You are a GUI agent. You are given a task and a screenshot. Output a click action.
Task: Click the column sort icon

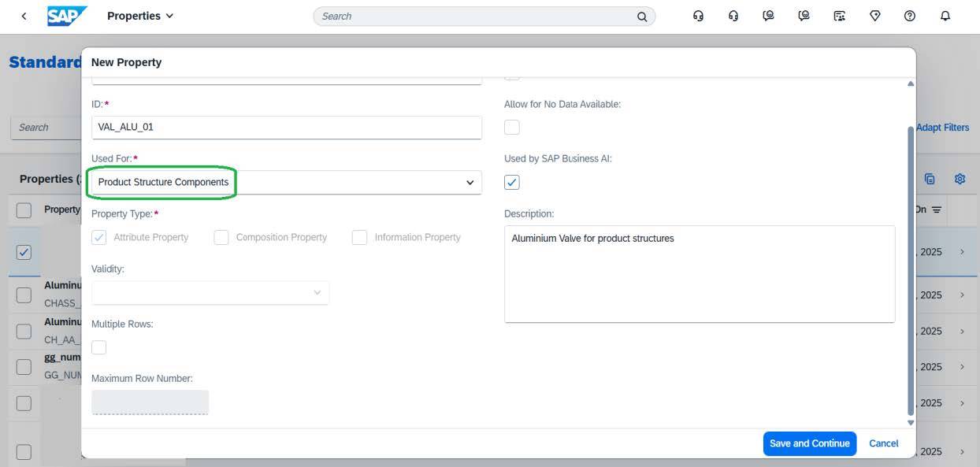937,210
